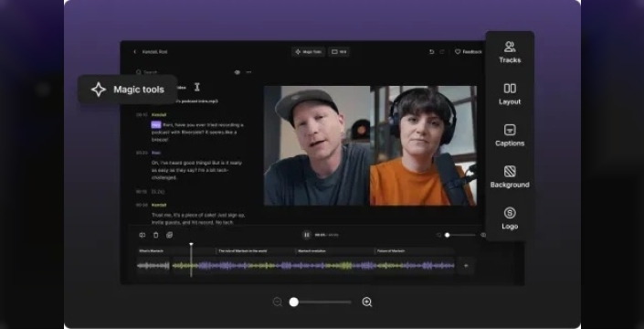Screen dimensions: 644x329
Task: Click the timeline zoom-out magnifier icon
Action: (438, 235)
